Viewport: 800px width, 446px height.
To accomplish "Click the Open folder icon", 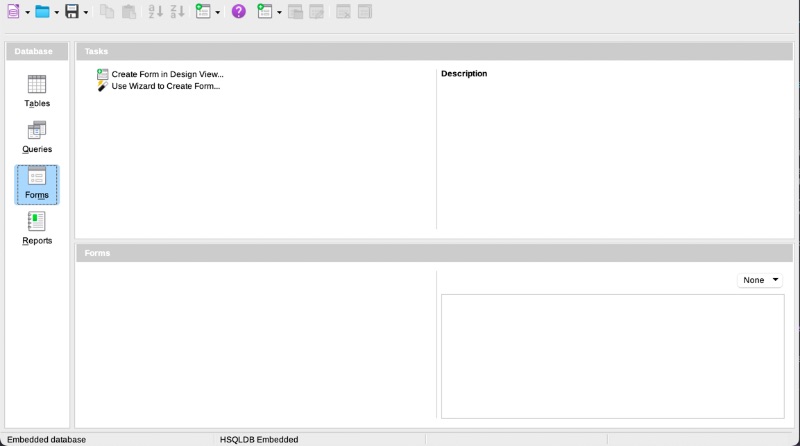I will pos(42,11).
